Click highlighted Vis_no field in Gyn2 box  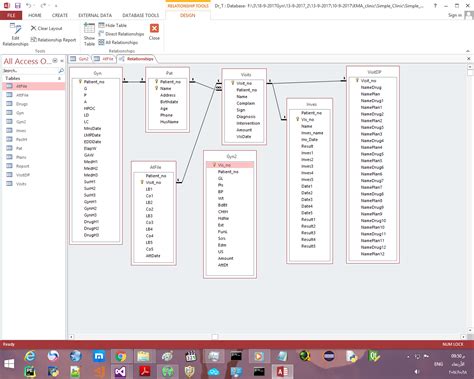click(230, 165)
